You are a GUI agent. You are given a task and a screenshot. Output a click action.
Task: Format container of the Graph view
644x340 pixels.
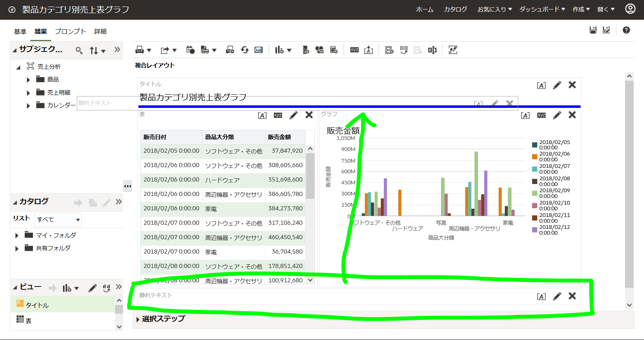pos(525,115)
